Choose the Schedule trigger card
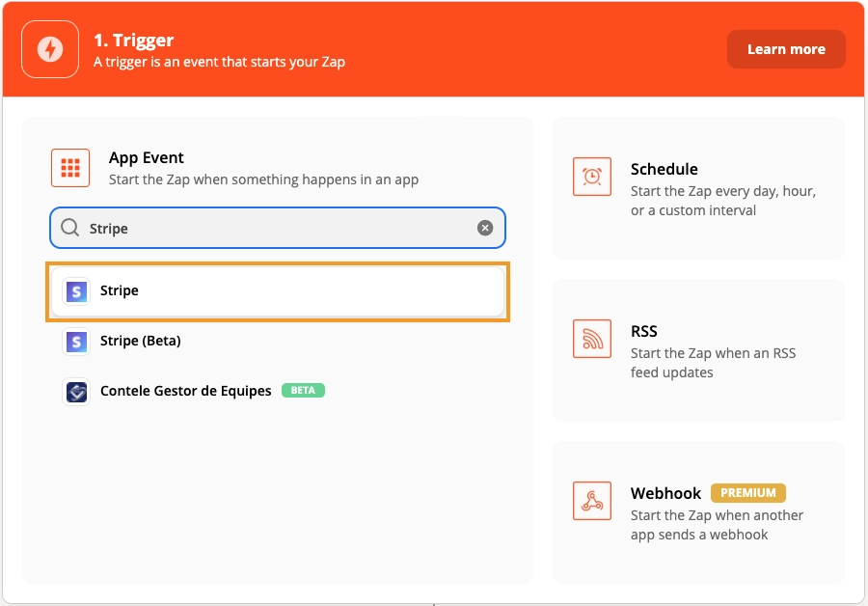 (698, 188)
